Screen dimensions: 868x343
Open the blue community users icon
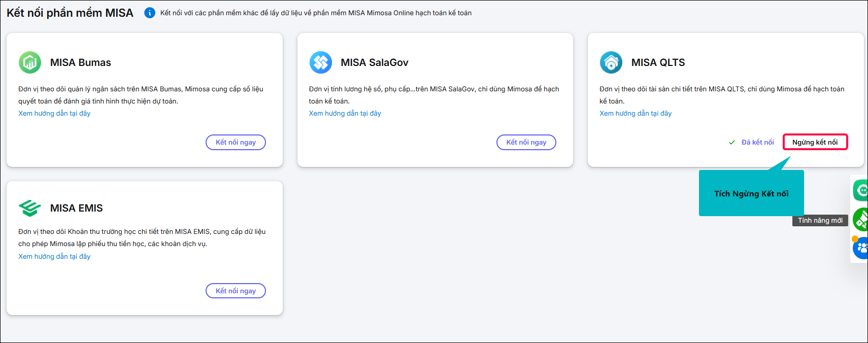861,248
